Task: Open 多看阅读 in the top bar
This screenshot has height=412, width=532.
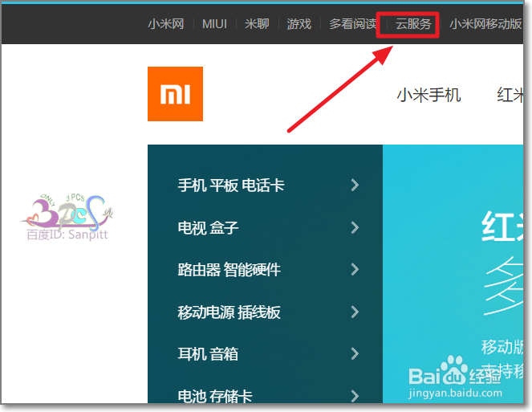Action: [x=353, y=24]
